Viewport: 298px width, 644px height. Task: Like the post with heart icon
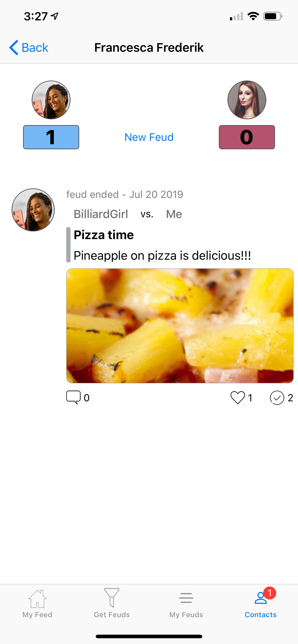(x=237, y=397)
